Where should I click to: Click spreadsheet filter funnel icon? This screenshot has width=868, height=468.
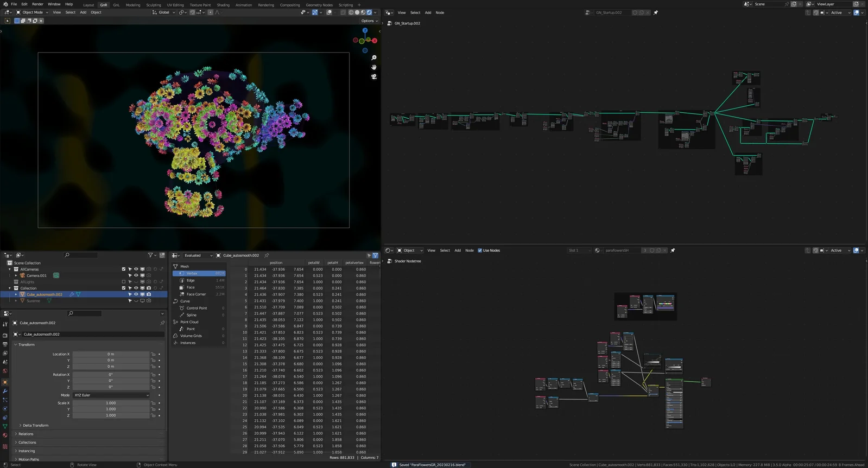click(375, 255)
